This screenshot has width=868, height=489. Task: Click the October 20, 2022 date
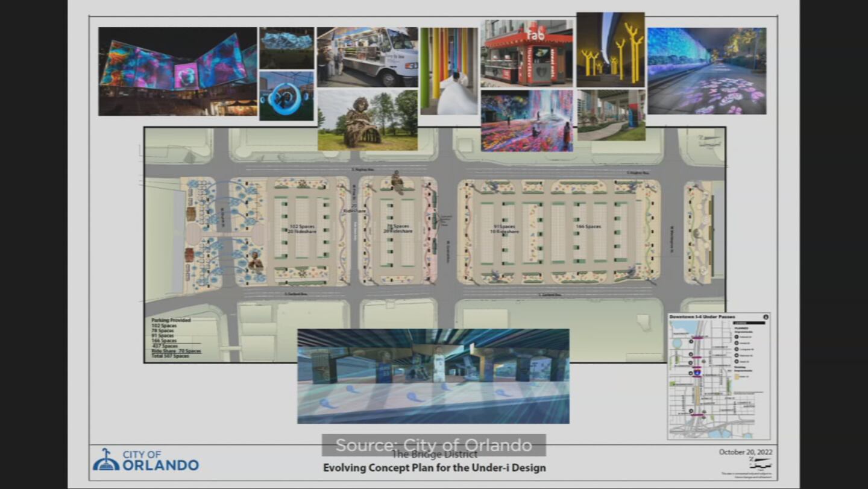[745, 452]
